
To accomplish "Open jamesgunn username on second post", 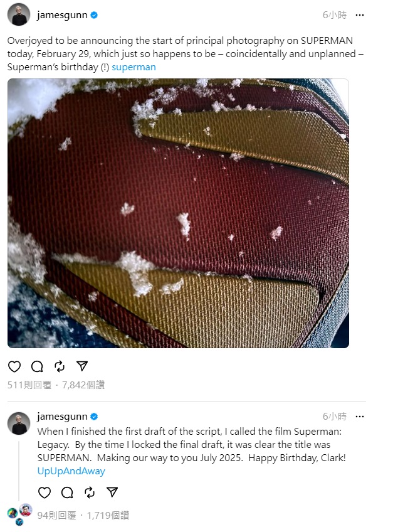I will pyautogui.click(x=62, y=417).
